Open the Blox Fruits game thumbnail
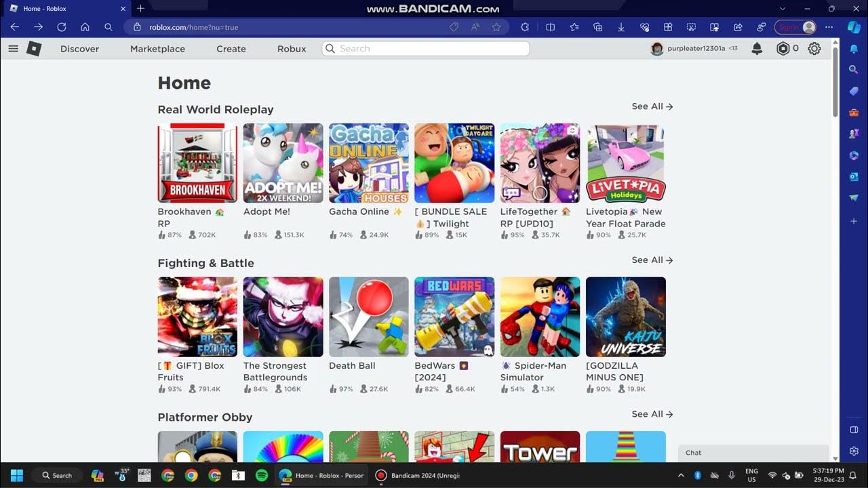Image resolution: width=868 pixels, height=488 pixels. pos(197,317)
